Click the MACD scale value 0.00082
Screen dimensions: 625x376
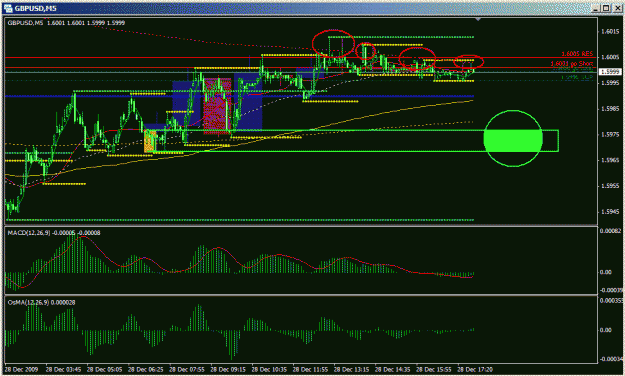[611, 231]
